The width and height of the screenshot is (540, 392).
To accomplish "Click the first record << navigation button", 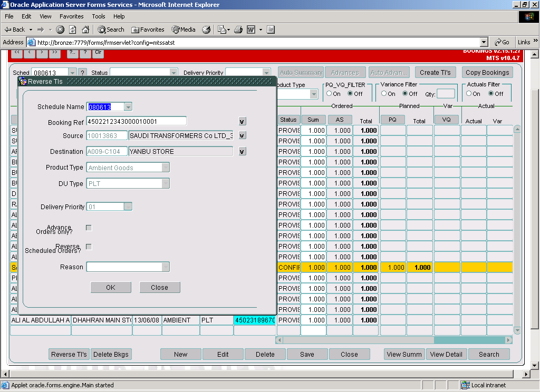I will [17, 53].
